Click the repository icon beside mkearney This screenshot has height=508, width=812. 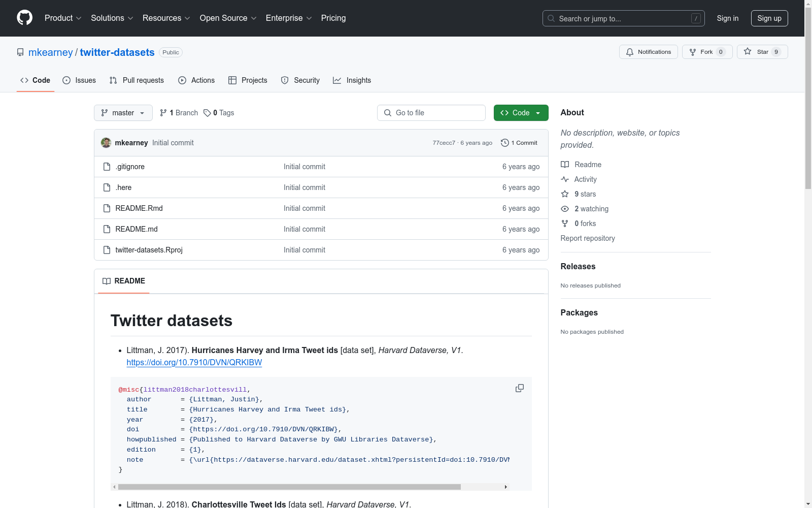pos(20,52)
